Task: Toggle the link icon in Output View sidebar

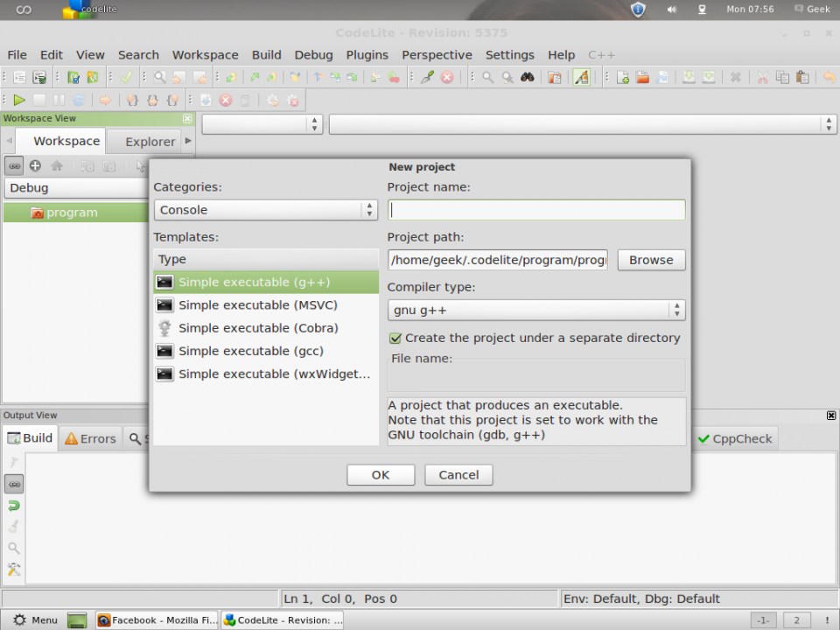Action: pos(14,484)
